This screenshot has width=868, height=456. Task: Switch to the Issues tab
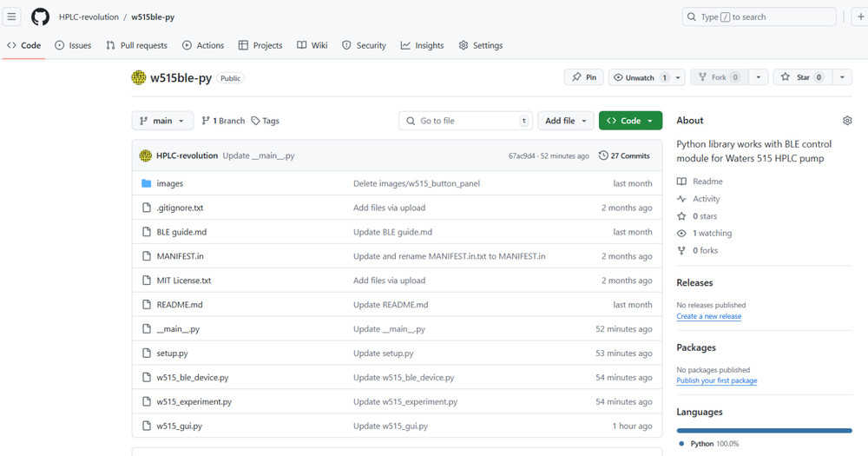[73, 45]
